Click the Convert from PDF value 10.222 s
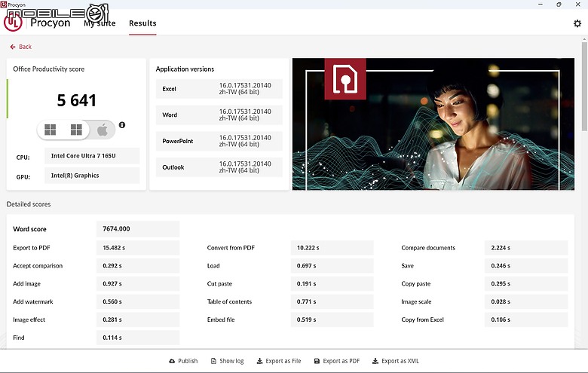The image size is (588, 373). [332, 248]
